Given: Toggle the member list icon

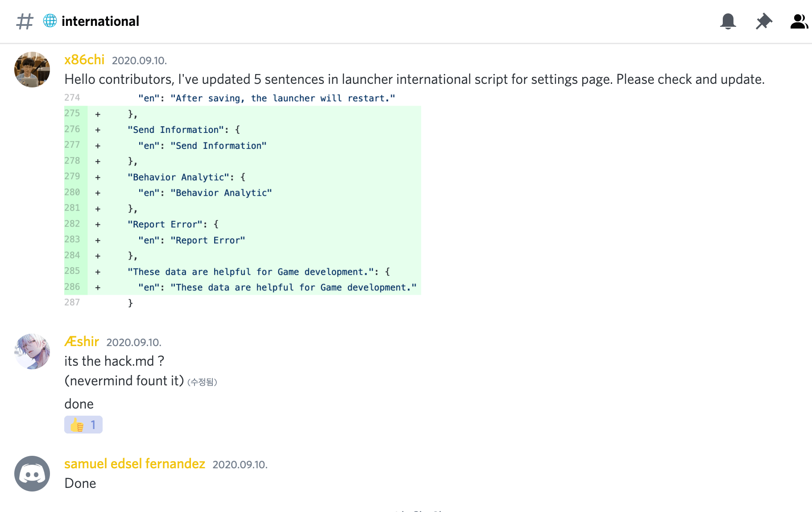Looking at the screenshot, I should [799, 21].
